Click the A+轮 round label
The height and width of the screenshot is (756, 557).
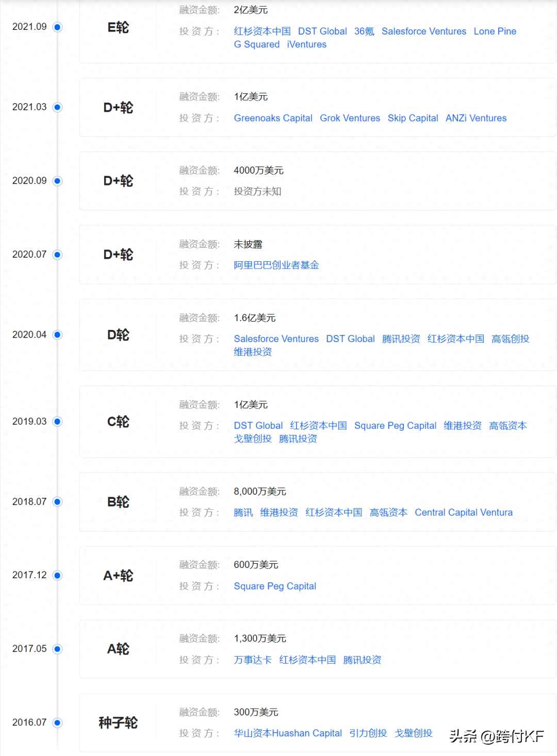click(118, 576)
